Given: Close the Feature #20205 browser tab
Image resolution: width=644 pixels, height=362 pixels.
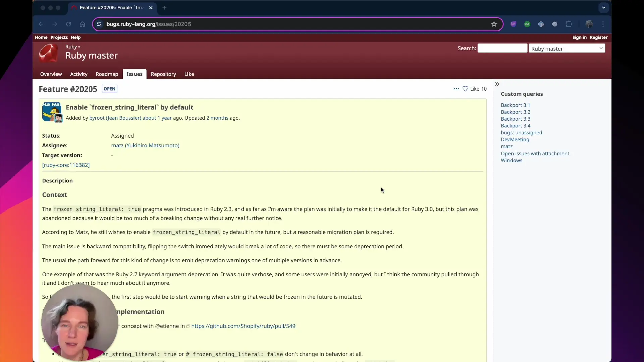Looking at the screenshot, I should point(151,8).
